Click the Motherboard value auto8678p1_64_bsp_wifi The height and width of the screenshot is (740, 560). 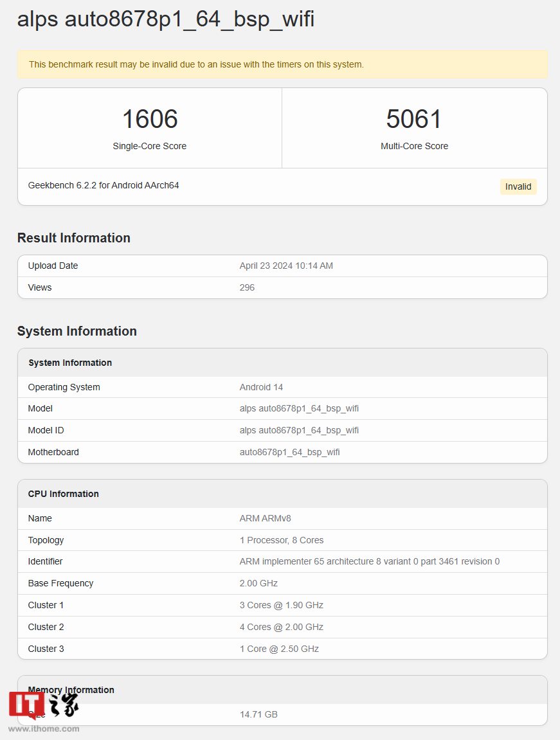click(x=289, y=452)
